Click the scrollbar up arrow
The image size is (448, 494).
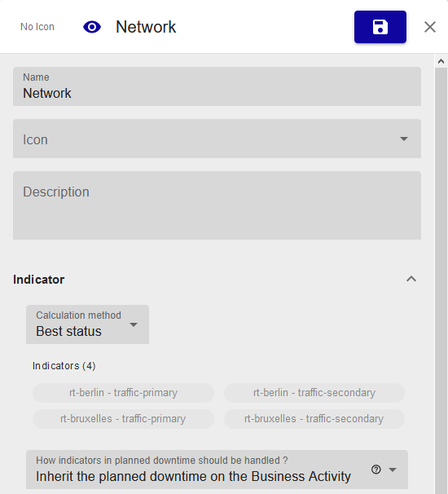(x=441, y=61)
